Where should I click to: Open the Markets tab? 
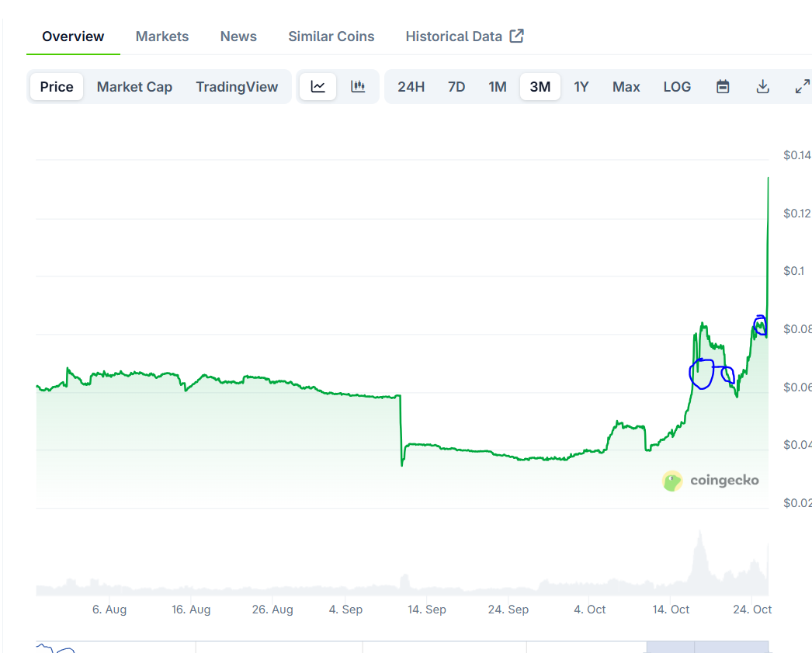pos(162,36)
